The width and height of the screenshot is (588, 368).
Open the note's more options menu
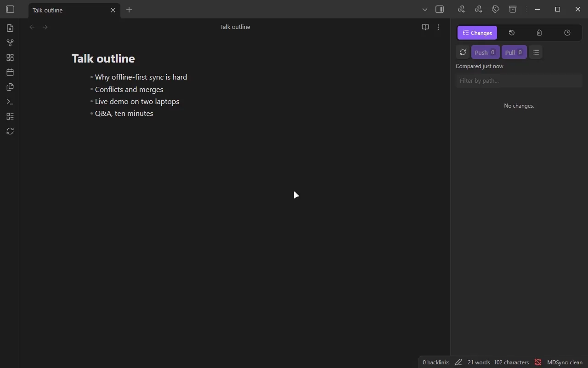[438, 27]
